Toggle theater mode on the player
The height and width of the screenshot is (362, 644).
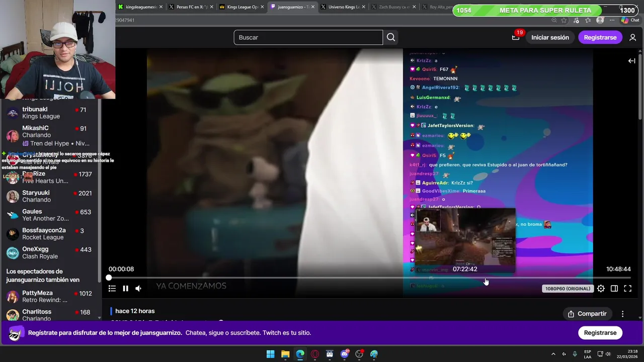[x=614, y=289]
